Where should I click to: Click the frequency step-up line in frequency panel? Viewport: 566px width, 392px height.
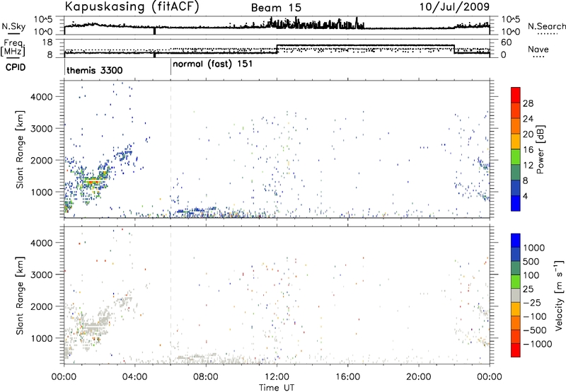(277, 49)
